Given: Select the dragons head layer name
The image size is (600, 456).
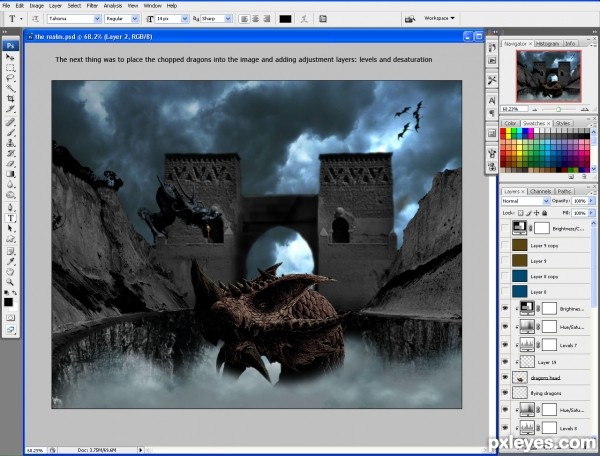Looking at the screenshot, I should [x=545, y=378].
